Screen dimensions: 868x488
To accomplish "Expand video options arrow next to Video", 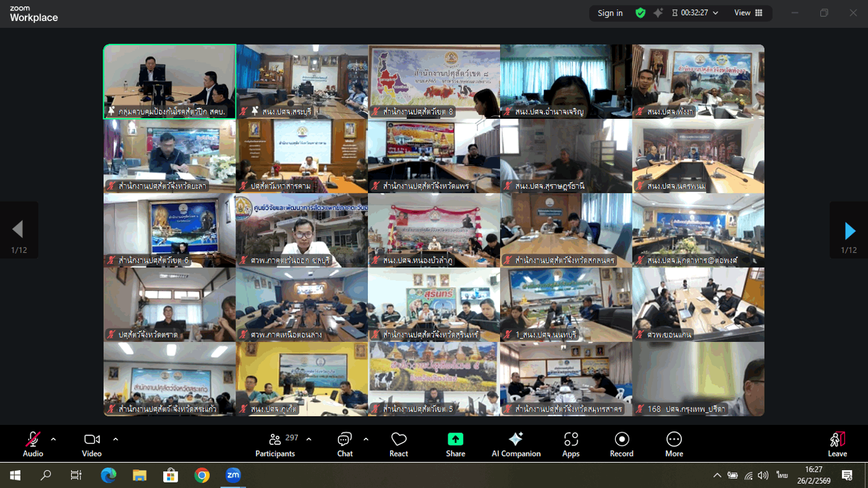I will (116, 439).
